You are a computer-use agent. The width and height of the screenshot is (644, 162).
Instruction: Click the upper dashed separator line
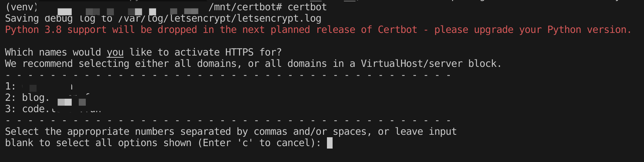[228, 75]
